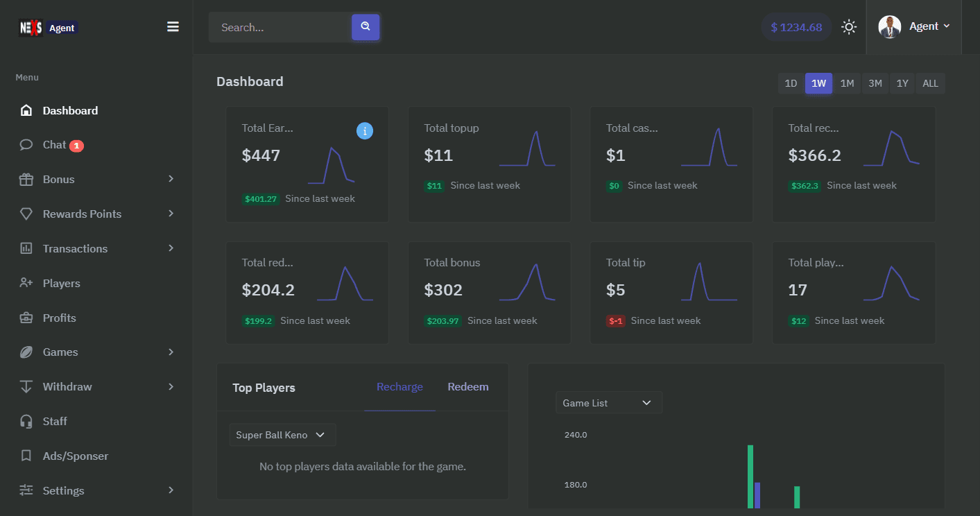The width and height of the screenshot is (980, 516).
Task: Expand the Super Ball Keno selector
Action: click(282, 434)
